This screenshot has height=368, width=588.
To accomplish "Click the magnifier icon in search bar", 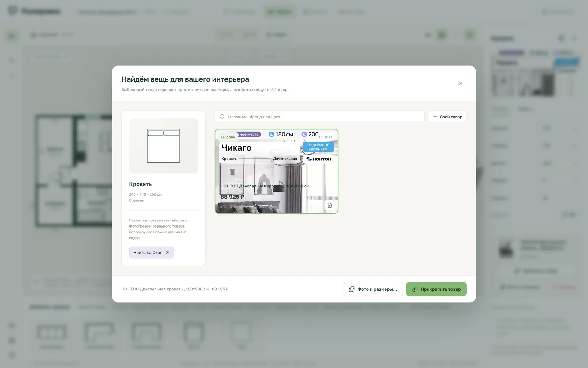I will 222,117.
